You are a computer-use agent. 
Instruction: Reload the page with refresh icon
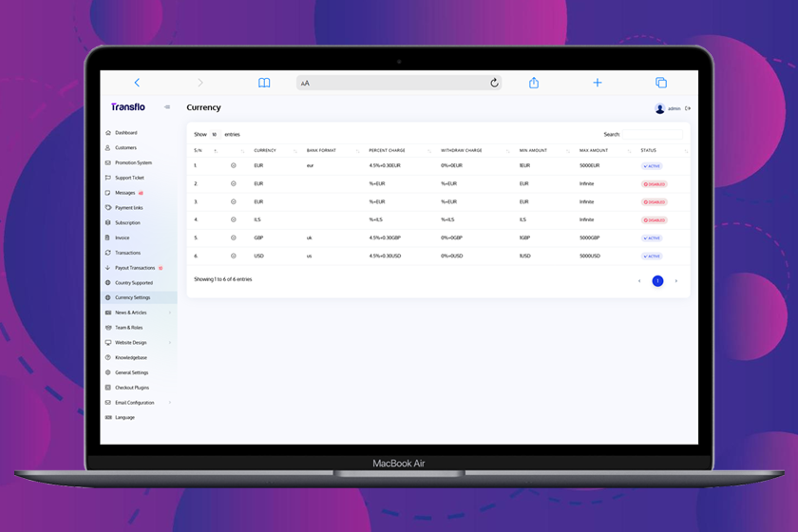pos(494,84)
